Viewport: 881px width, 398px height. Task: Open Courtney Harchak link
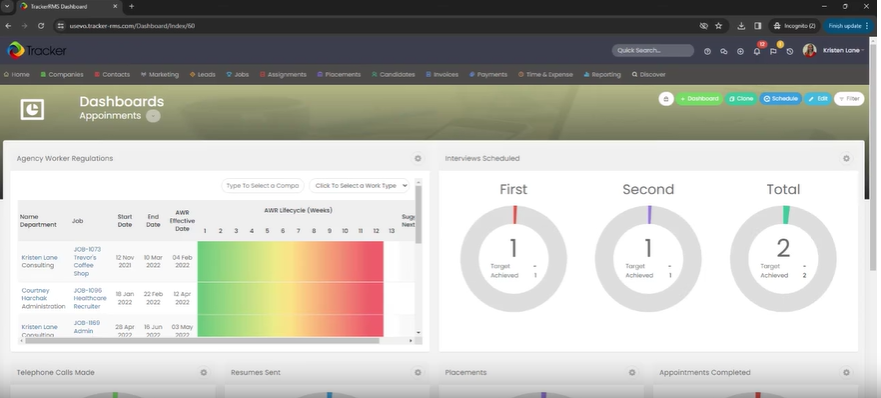pyautogui.click(x=35, y=295)
